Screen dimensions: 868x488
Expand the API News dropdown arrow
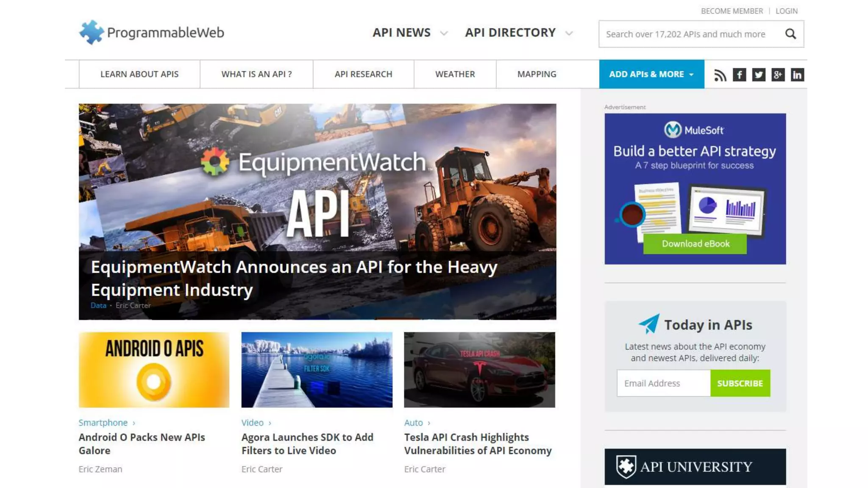(444, 33)
